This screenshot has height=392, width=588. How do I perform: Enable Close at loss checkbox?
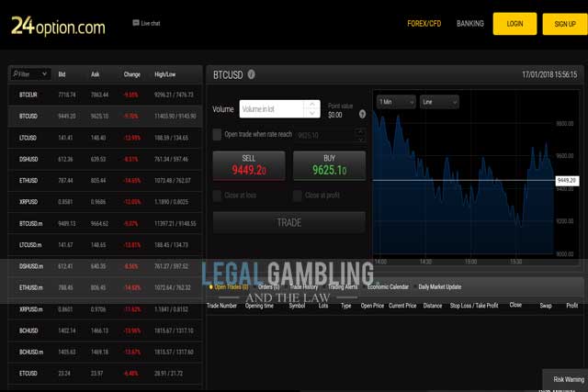pos(217,196)
